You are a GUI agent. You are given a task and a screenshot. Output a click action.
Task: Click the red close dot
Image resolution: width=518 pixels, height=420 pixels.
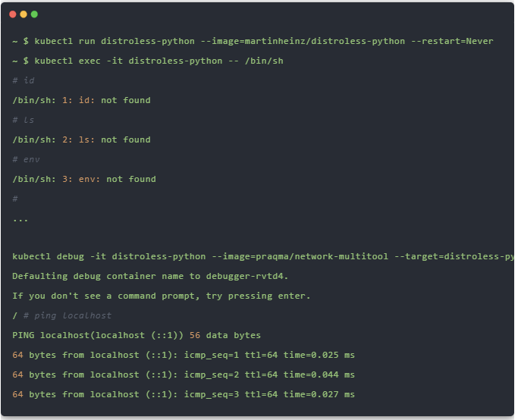[x=14, y=14]
